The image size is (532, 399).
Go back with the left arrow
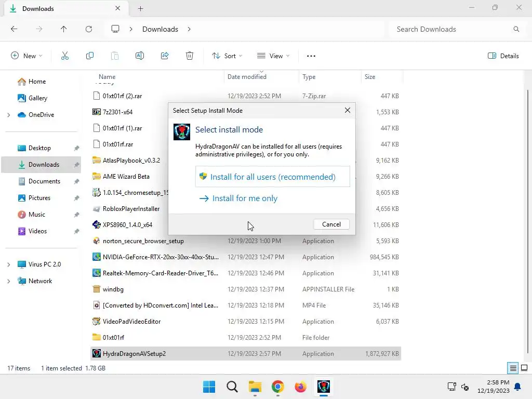click(x=14, y=29)
